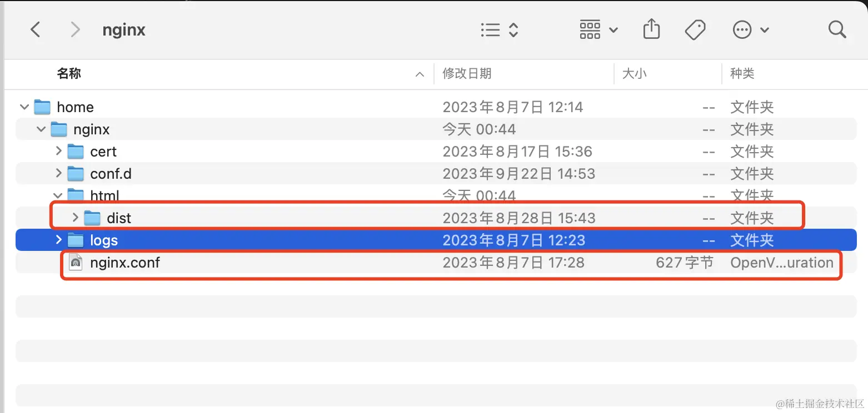
Task: Click the 种类 column header
Action: [743, 74]
